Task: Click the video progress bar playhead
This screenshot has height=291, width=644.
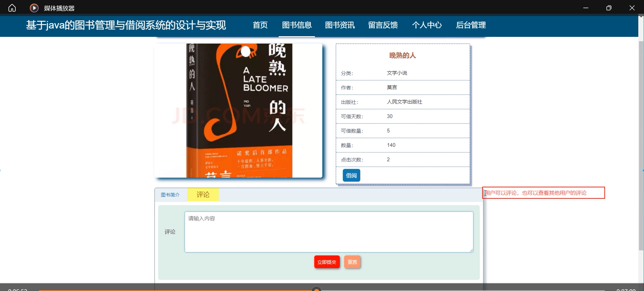Action: [x=316, y=290]
